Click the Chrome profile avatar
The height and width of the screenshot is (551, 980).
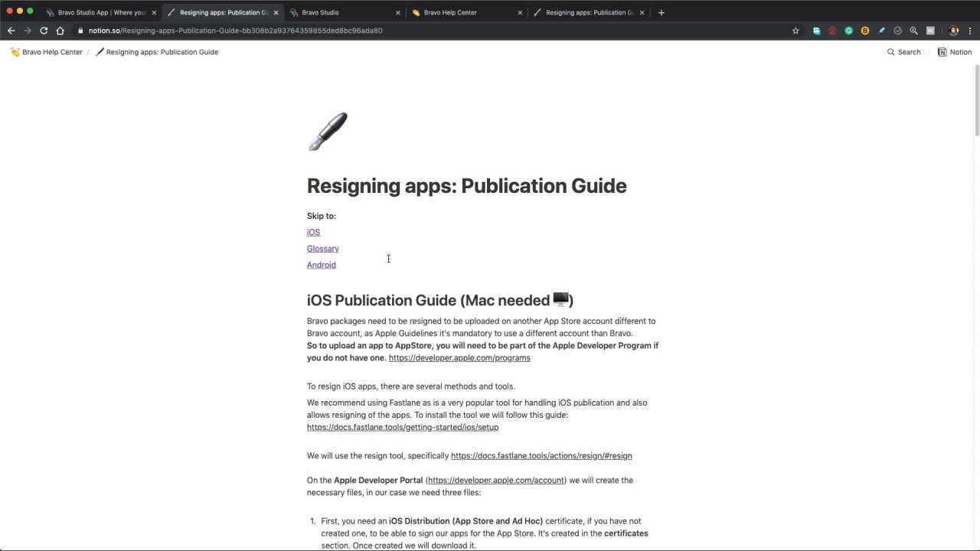(x=953, y=31)
